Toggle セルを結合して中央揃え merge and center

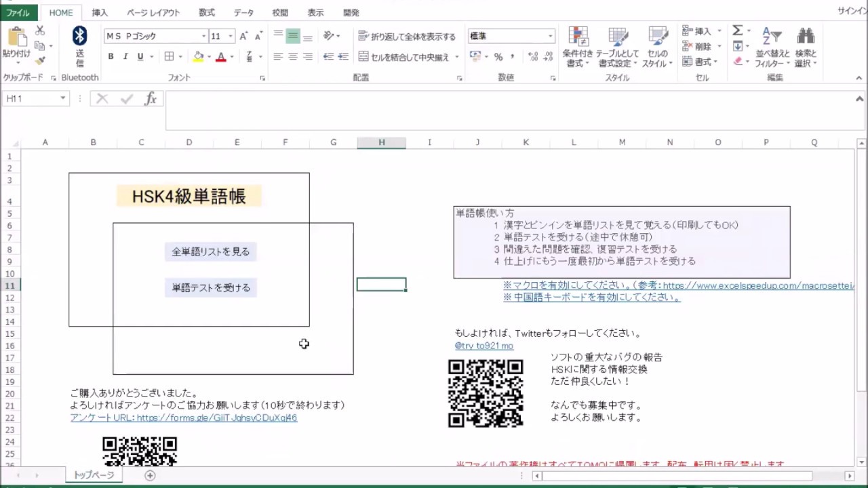[404, 57]
